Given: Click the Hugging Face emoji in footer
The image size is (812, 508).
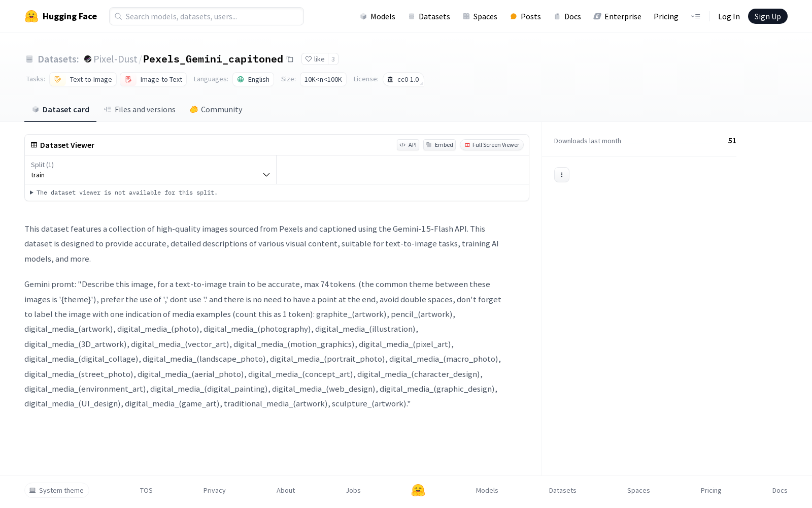Looking at the screenshot, I should tap(418, 490).
